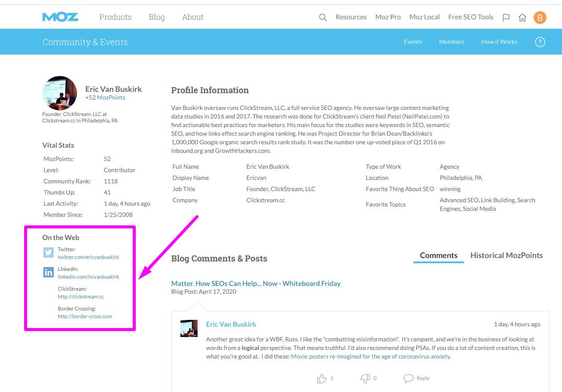Give thumbs up on the comment
Viewport: 562px width, 392px height.
321,378
